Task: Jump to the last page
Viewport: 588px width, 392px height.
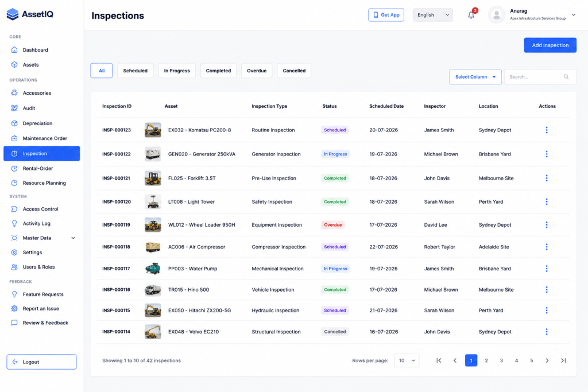Action: 563,360
